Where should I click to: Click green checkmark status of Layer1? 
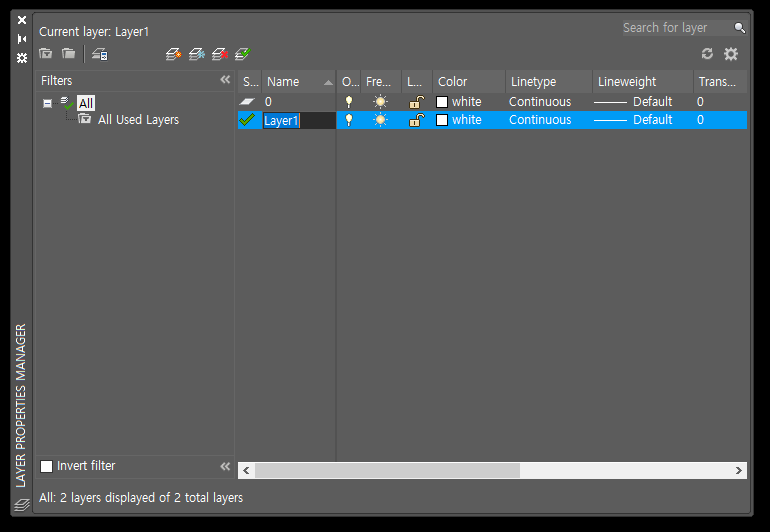pos(247,119)
